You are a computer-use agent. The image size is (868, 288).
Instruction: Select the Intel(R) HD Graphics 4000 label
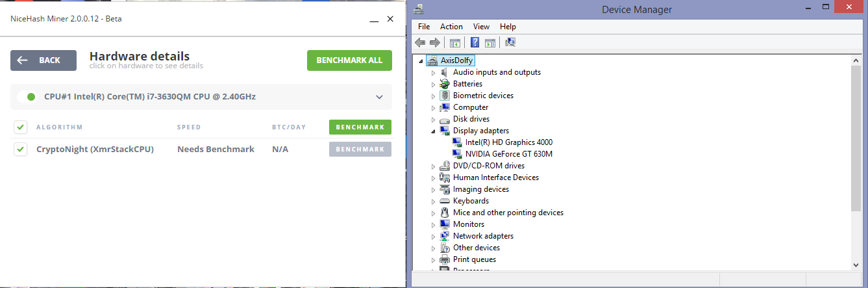pyautogui.click(x=509, y=142)
